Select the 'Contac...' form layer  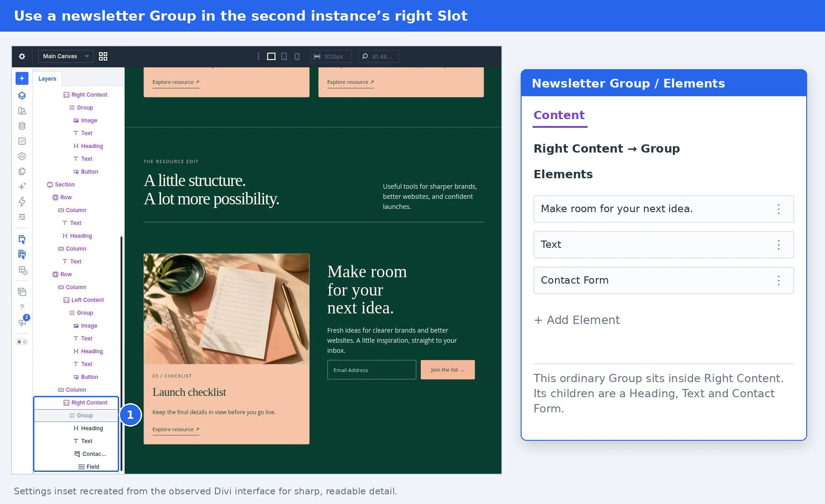click(90, 454)
